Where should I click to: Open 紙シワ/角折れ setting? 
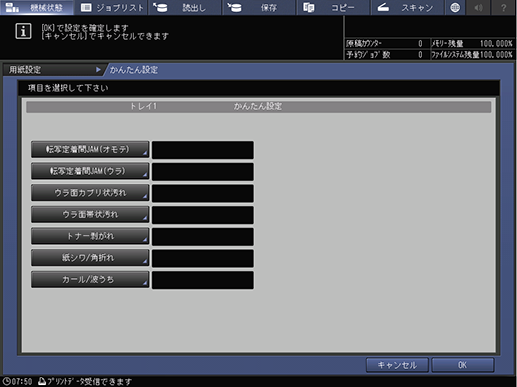[x=90, y=258]
